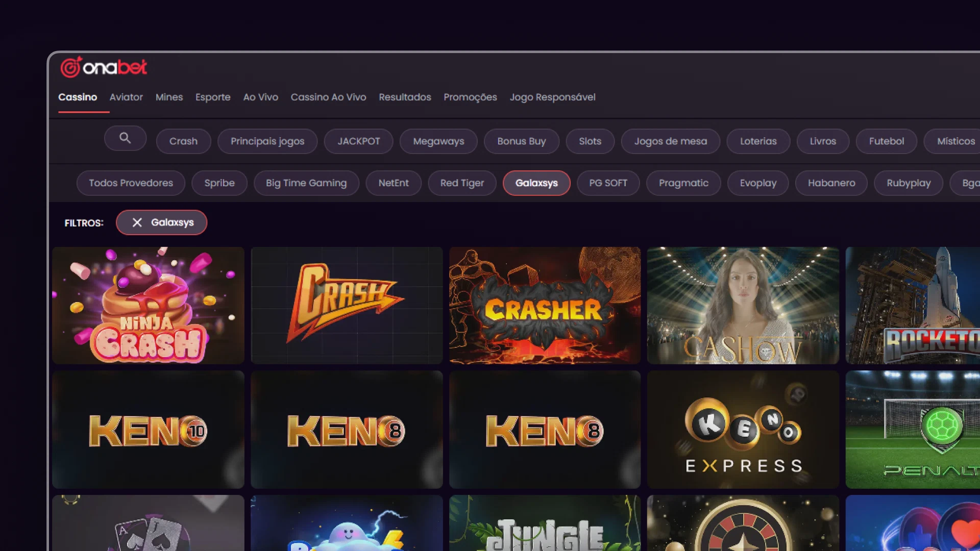Click the Slots category chip
The height and width of the screenshot is (551, 980).
tap(590, 141)
